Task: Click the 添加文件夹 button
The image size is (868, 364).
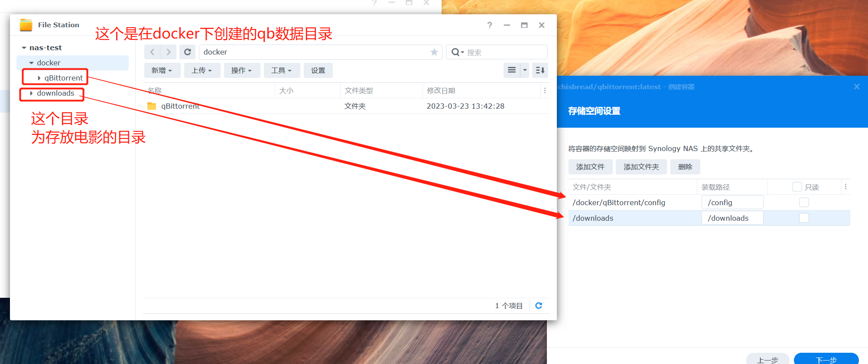Action: (x=641, y=167)
